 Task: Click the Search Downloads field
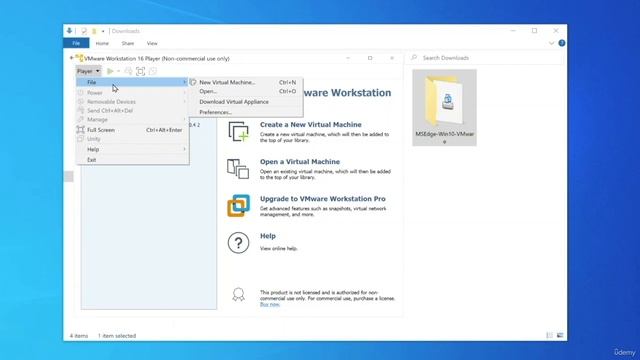(485, 58)
